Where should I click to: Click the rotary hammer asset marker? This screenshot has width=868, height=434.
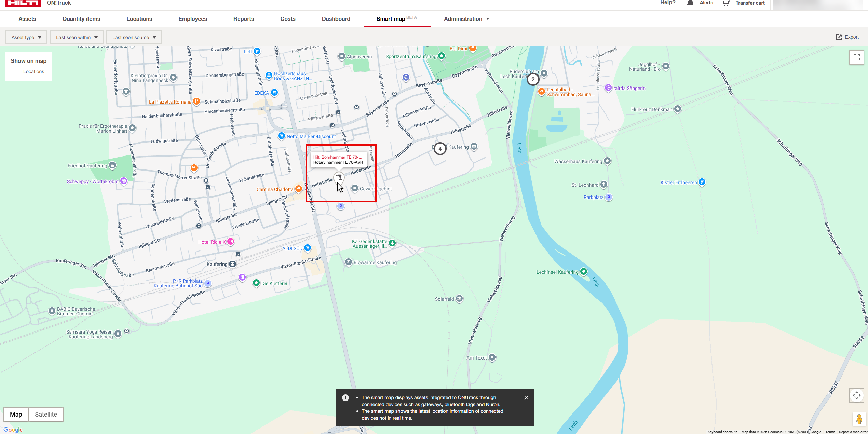click(339, 177)
